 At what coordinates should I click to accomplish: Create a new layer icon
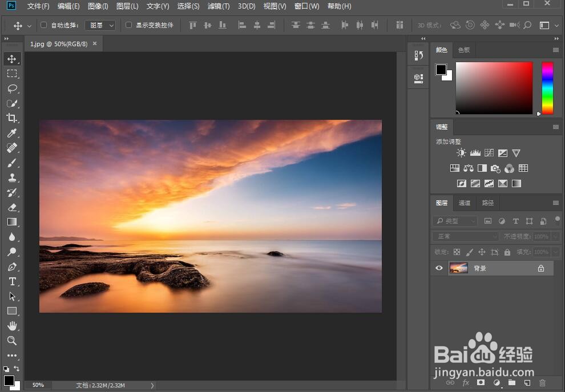coord(527,383)
